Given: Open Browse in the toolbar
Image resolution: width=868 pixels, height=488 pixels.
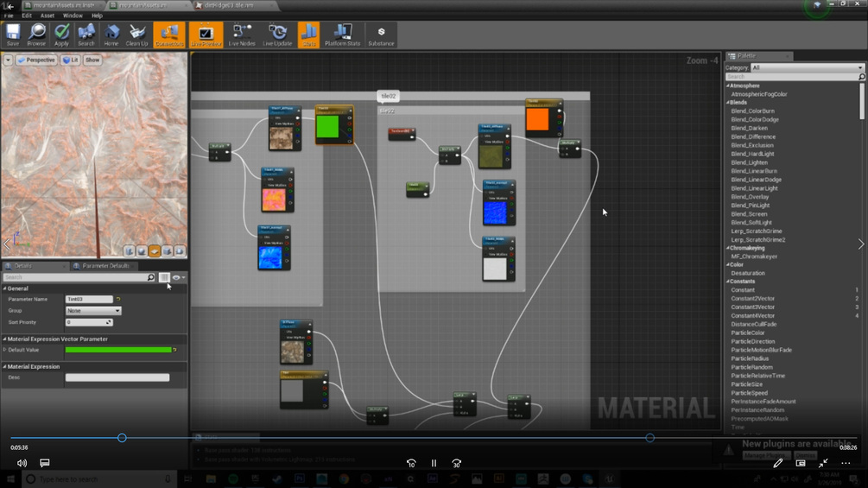Looking at the screenshot, I should pyautogui.click(x=36, y=35).
